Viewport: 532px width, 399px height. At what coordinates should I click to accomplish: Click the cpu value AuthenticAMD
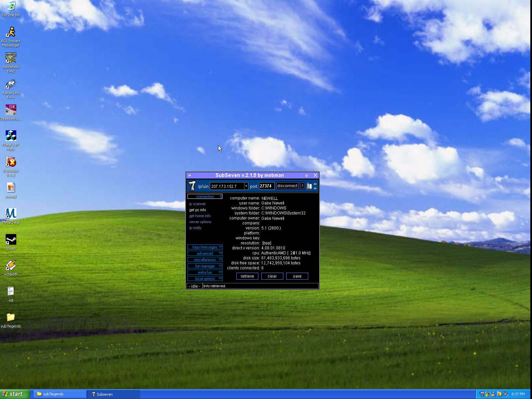tap(286, 253)
